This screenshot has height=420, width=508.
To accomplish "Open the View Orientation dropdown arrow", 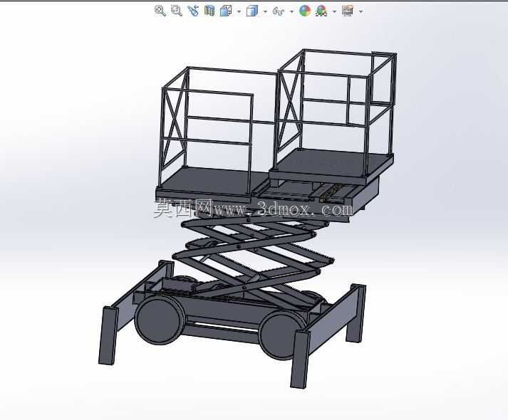I will [x=239, y=11].
